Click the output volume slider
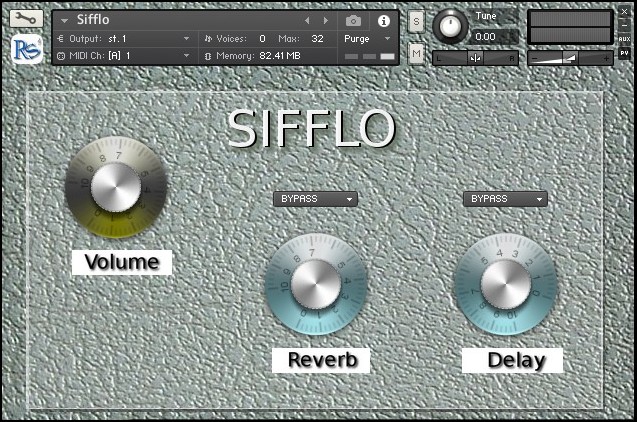The width and height of the screenshot is (637, 422). pyautogui.click(x=570, y=58)
